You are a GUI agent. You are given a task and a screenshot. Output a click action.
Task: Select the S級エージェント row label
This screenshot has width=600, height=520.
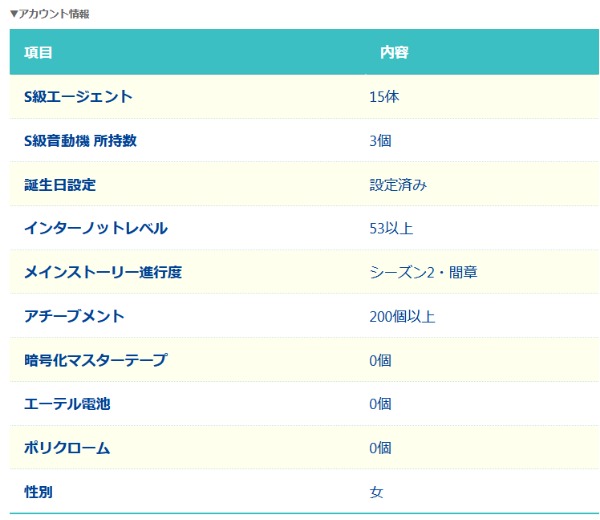78,97
